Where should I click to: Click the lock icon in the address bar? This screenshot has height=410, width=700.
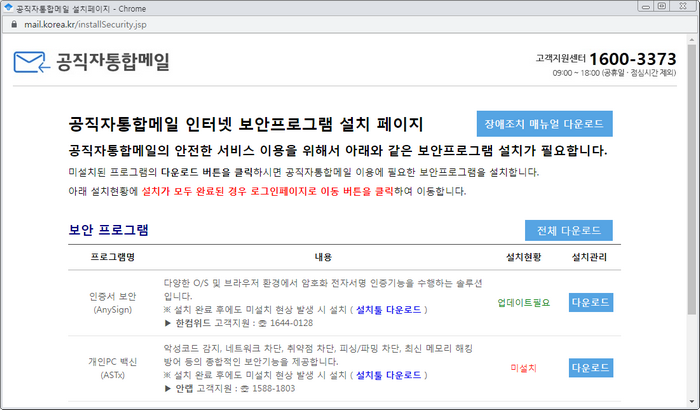click(x=14, y=25)
